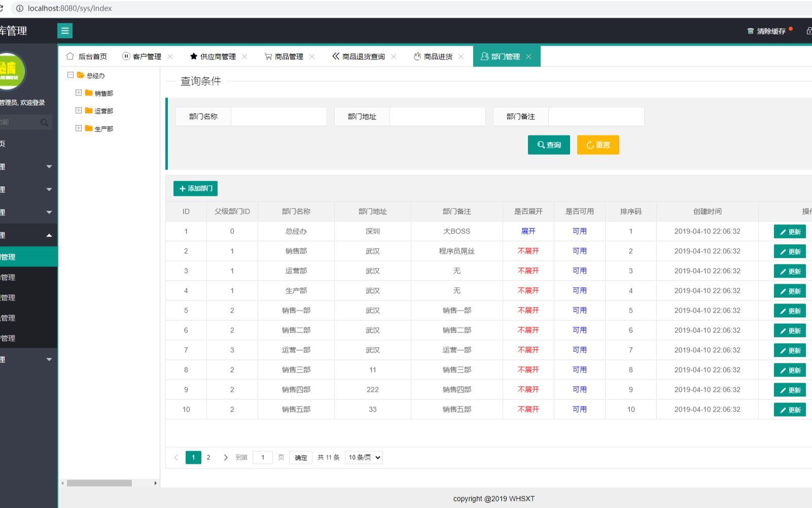The image size is (812, 508).
Task: Close the 商品管理 tab
Action: 312,56
